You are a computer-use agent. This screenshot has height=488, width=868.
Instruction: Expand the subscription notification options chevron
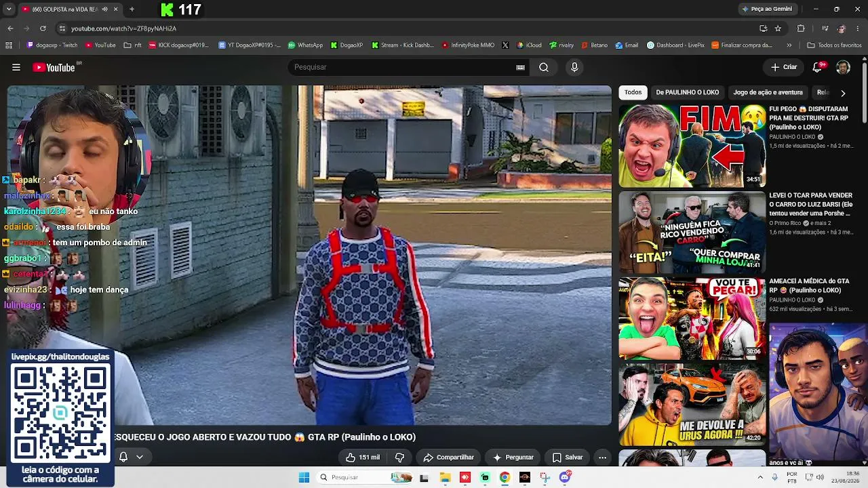pyautogui.click(x=140, y=457)
